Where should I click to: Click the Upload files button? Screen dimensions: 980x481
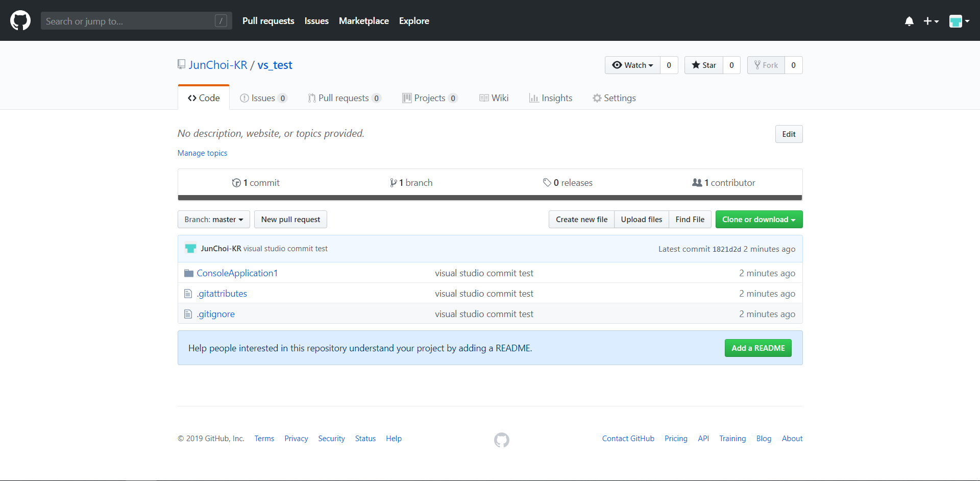click(642, 220)
